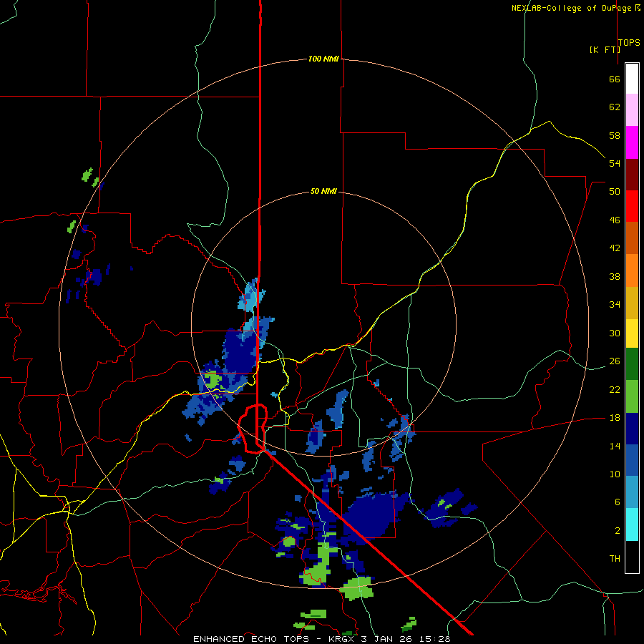Select the 14 legend value
The width and height of the screenshot is (644, 644).
[x=615, y=446]
